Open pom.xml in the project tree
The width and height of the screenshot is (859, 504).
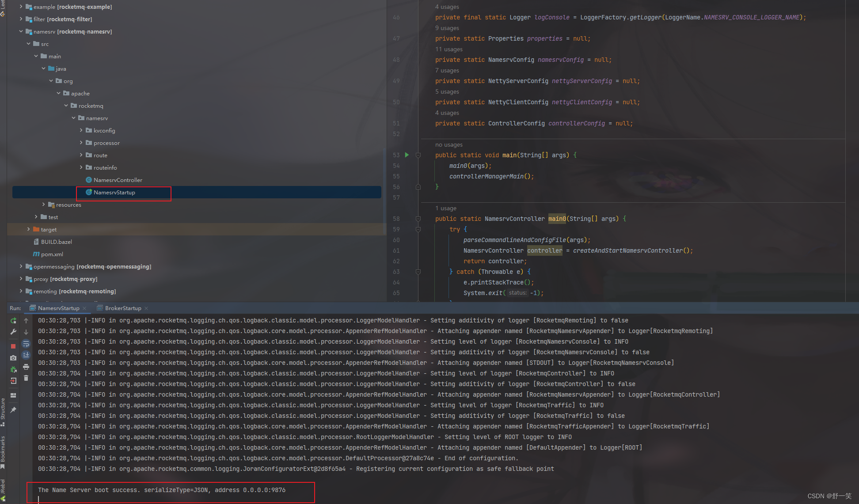coord(52,254)
